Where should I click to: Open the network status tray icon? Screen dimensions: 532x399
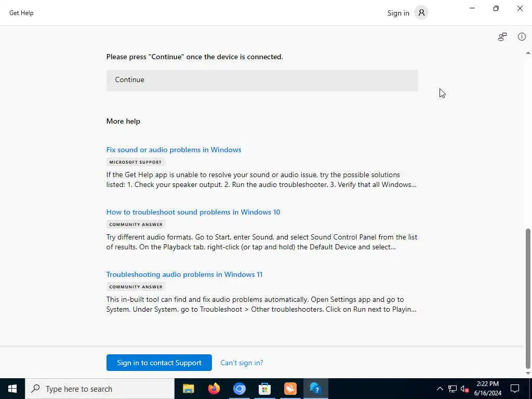(453, 389)
